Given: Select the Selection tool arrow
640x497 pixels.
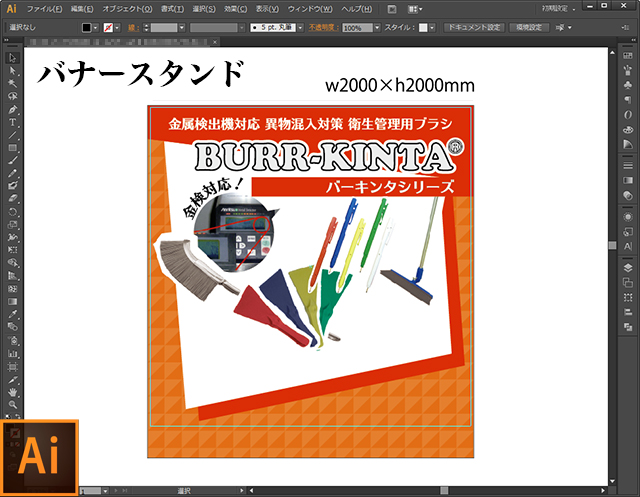Looking at the screenshot, I should coord(12,59).
